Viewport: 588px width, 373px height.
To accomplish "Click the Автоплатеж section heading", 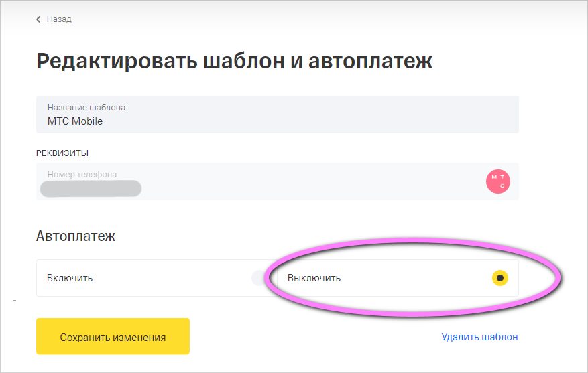I will click(x=76, y=236).
